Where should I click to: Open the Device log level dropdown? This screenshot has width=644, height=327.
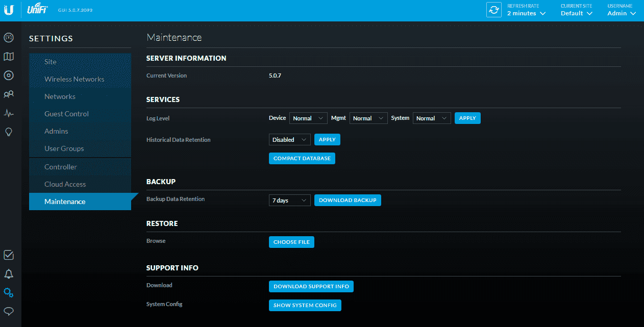point(308,118)
